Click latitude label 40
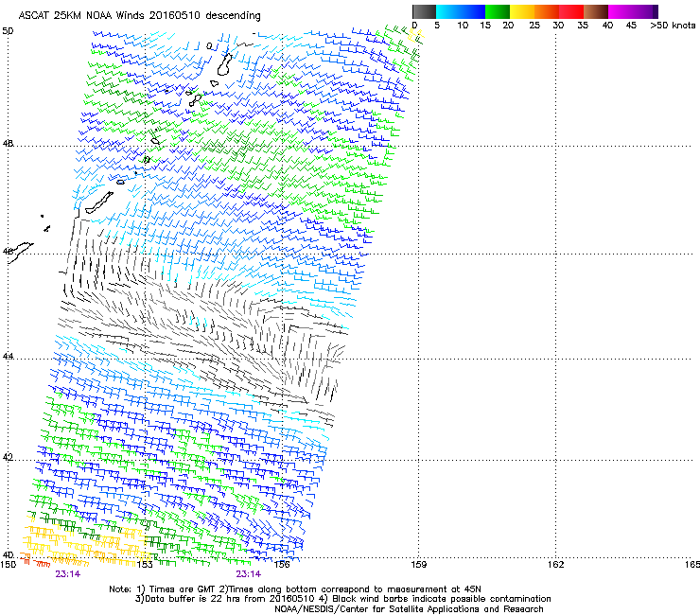The image size is (700, 615). click(x=8, y=554)
